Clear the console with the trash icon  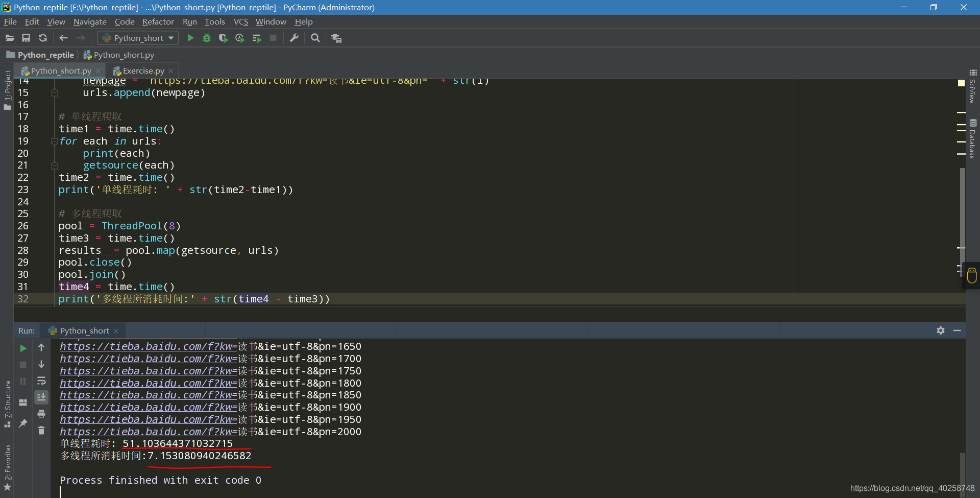click(41, 431)
